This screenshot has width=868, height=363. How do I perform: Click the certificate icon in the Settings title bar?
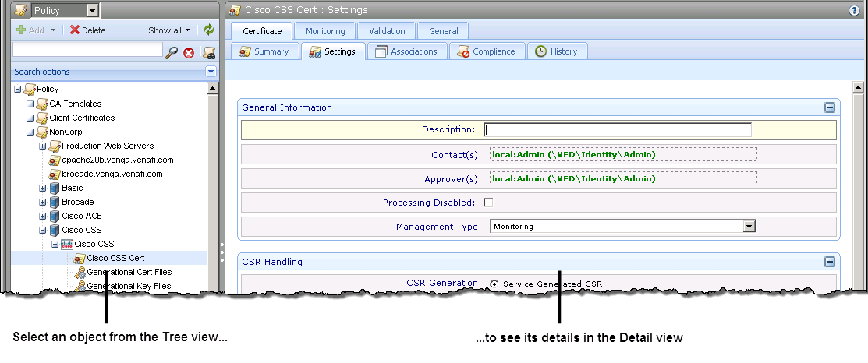(236, 10)
